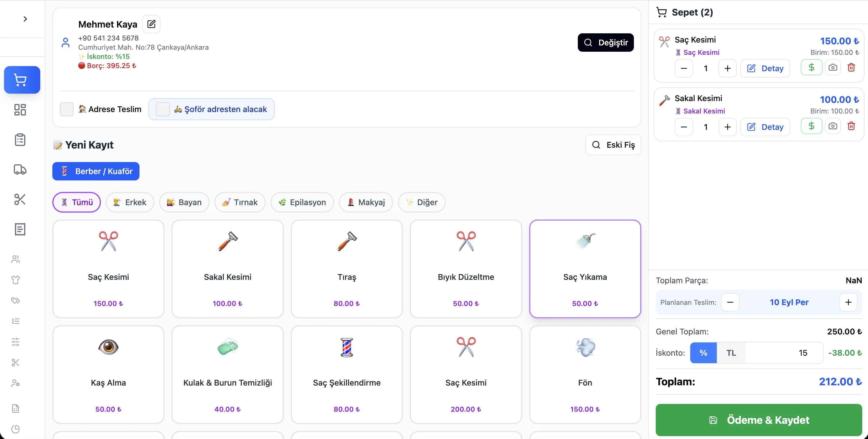Image resolution: width=868 pixels, height=439 pixels.
Task: Decrease Saç Kesimi quantity in cart
Action: tap(684, 68)
